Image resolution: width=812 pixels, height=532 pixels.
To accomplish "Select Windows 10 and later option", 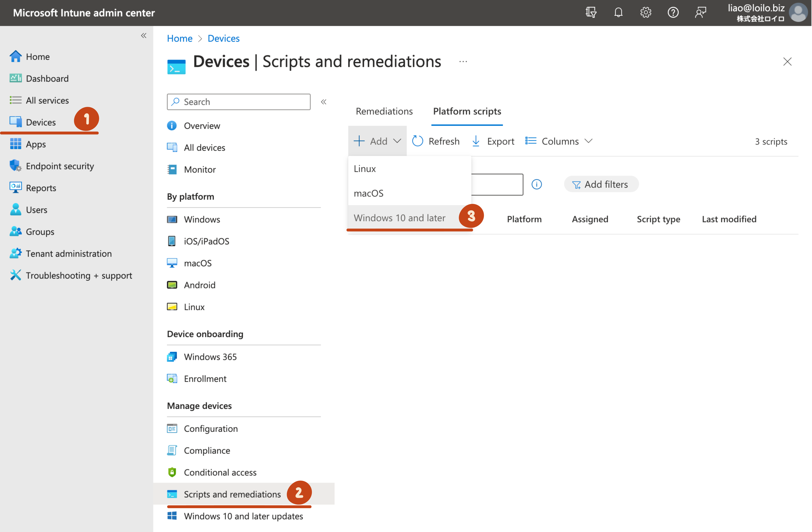I will 399,218.
